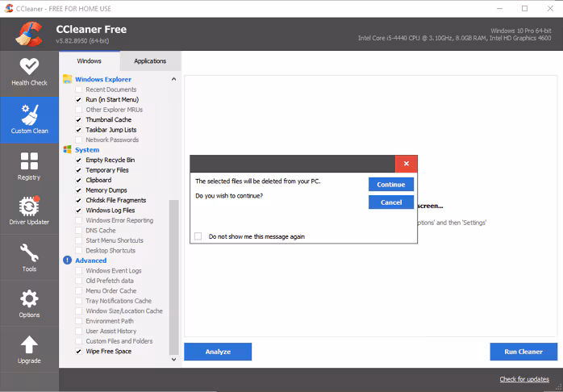The image size is (563, 392).
Task: Collapse the Windows Explorer section arrow
Action: (x=173, y=80)
